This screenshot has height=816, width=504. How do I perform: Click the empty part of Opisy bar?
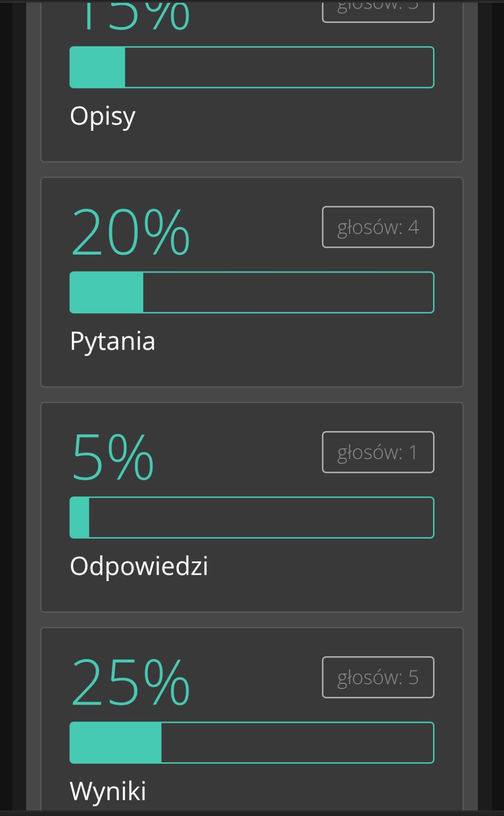pyautogui.click(x=279, y=67)
